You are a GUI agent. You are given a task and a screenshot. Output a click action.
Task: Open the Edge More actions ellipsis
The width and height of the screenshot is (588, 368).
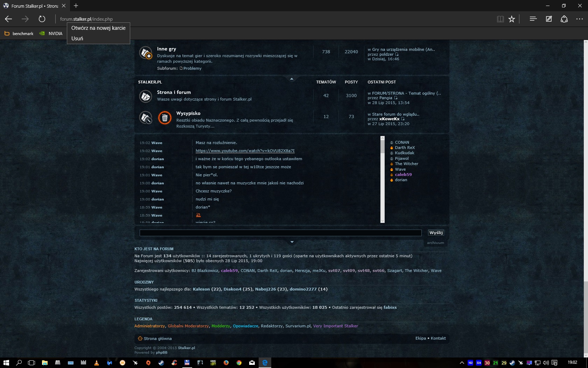[x=580, y=19]
